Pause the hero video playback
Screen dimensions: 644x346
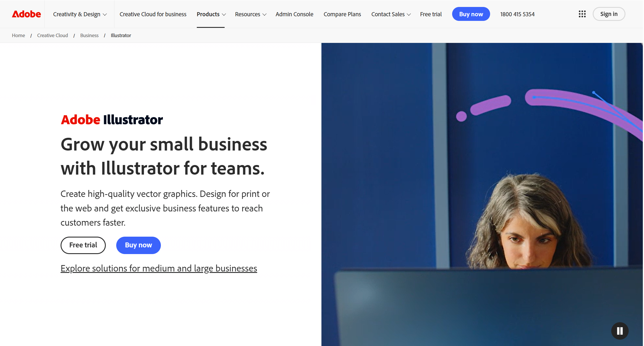pos(620,331)
